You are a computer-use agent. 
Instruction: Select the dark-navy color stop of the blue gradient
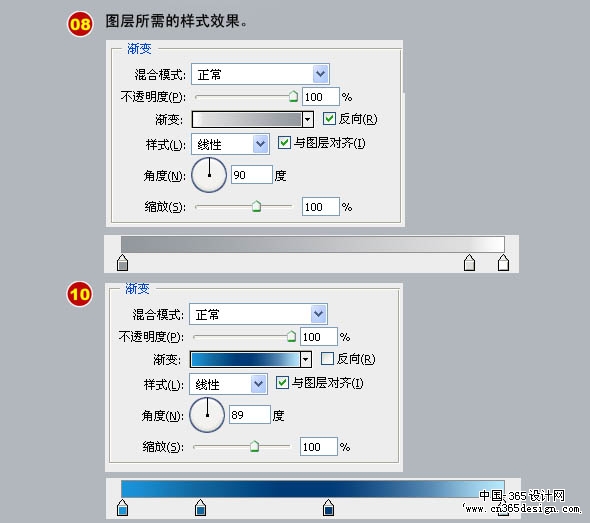(328, 508)
